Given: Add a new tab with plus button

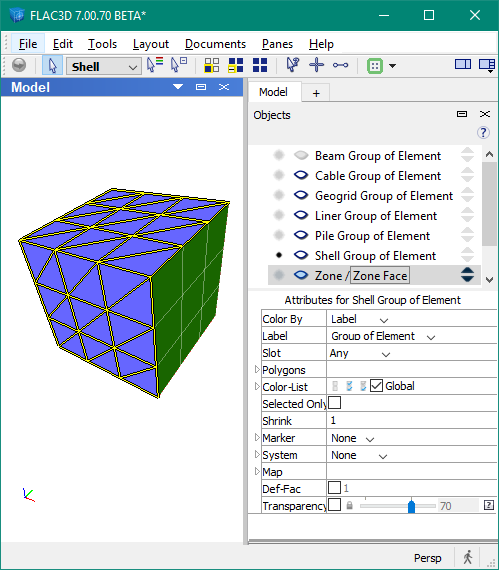Looking at the screenshot, I should click(316, 93).
